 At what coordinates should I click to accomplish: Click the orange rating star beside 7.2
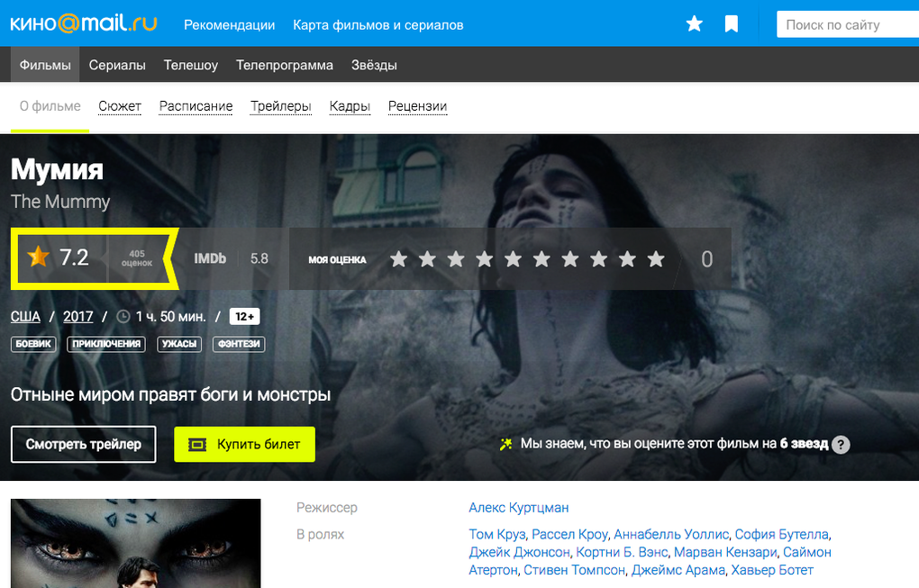coord(38,257)
